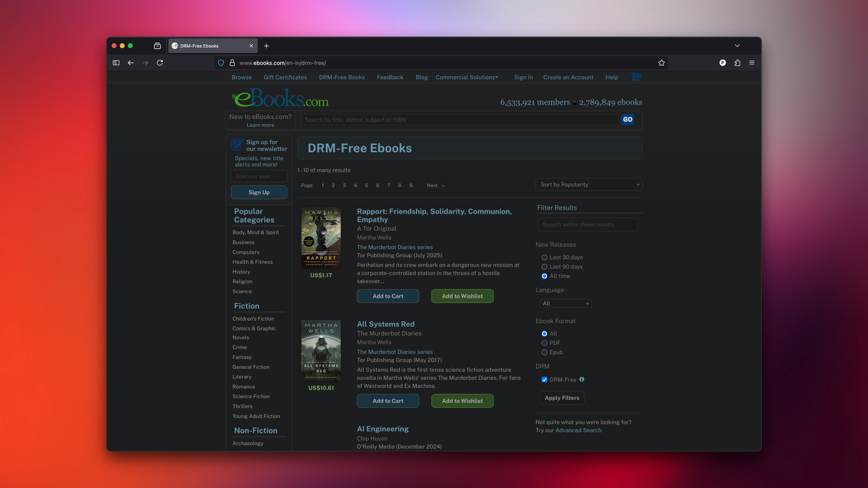Screen dimensions: 868x488
Task: Open the All Systems Red cover thumbnail
Action: pyautogui.click(x=321, y=350)
